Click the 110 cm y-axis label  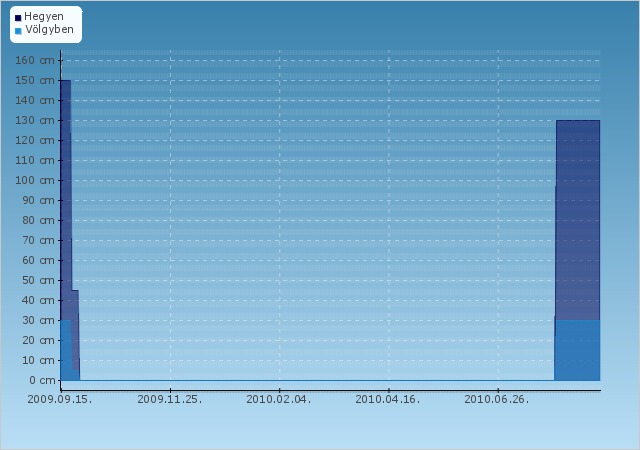[35, 160]
